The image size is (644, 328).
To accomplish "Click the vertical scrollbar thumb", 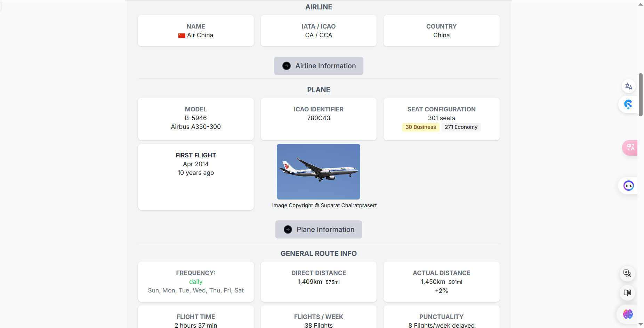I will coord(641,95).
